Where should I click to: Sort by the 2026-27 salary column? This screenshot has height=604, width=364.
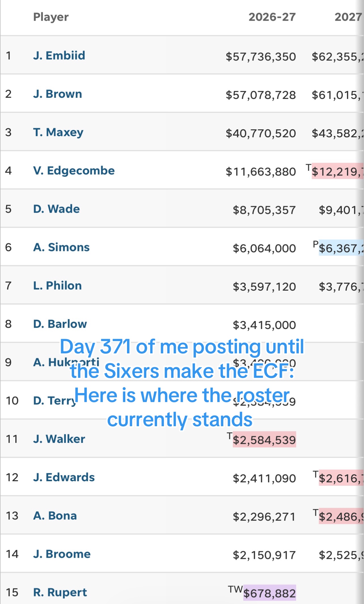pos(272,17)
